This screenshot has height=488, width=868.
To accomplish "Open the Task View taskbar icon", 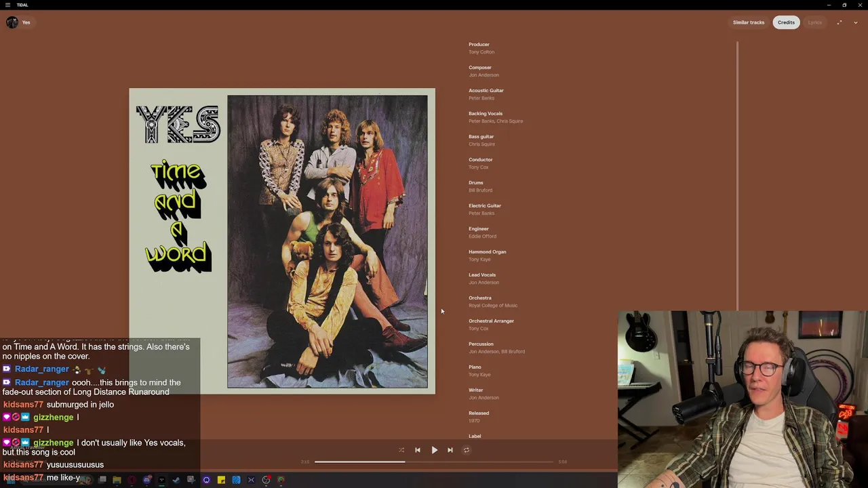I will coord(102,480).
